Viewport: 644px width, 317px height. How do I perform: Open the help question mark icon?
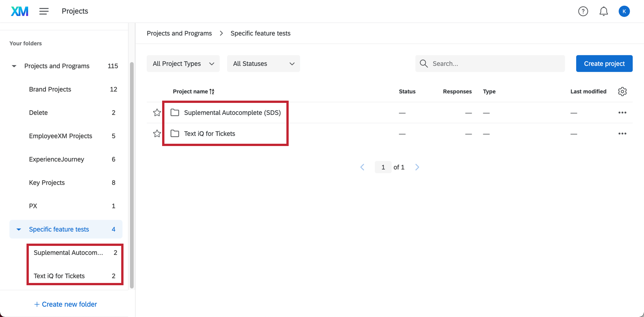pyautogui.click(x=583, y=11)
